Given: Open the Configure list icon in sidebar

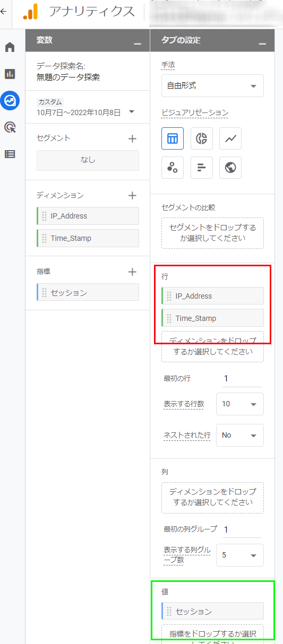Looking at the screenshot, I should point(10,154).
